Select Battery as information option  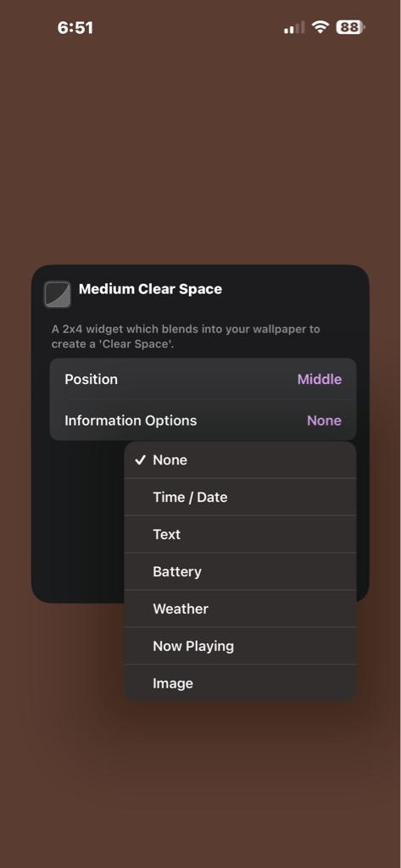(x=240, y=571)
